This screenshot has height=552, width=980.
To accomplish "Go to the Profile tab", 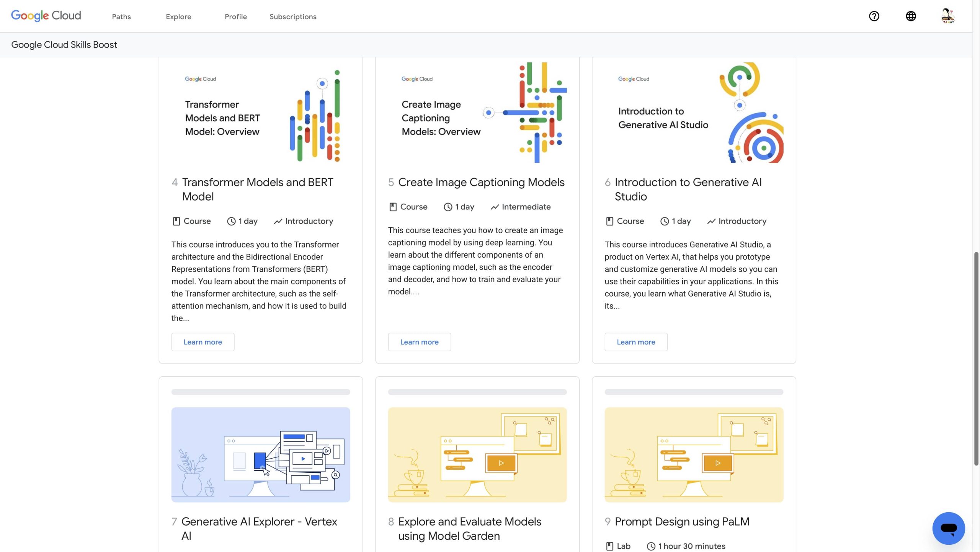I will (x=236, y=17).
